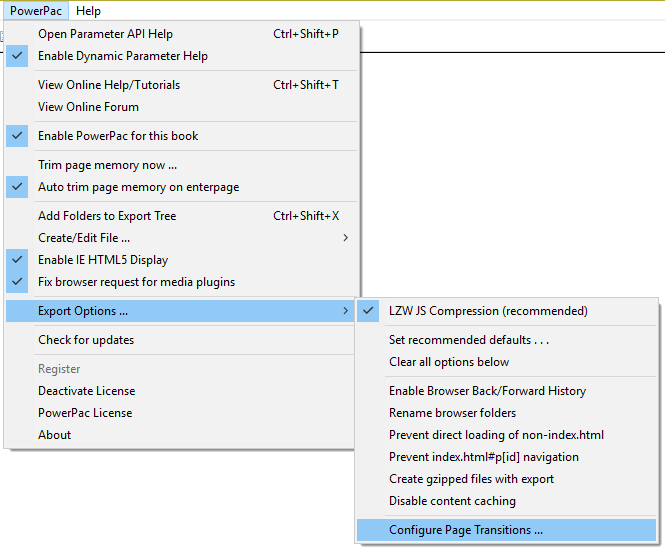Enable Browser Back/Forward History option
Viewport: 665px width, 550px height.
[x=506, y=391]
